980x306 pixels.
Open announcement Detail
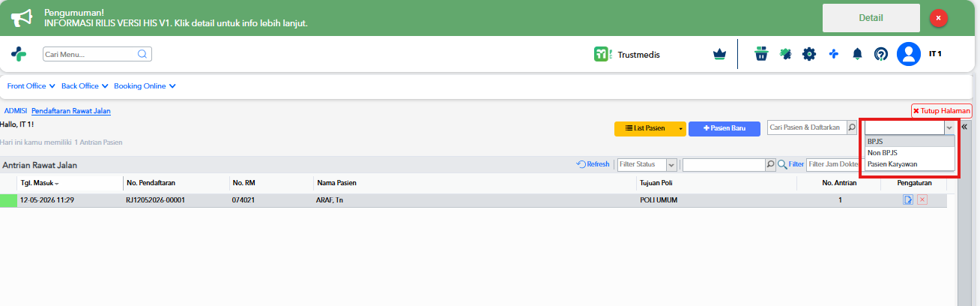tap(871, 18)
